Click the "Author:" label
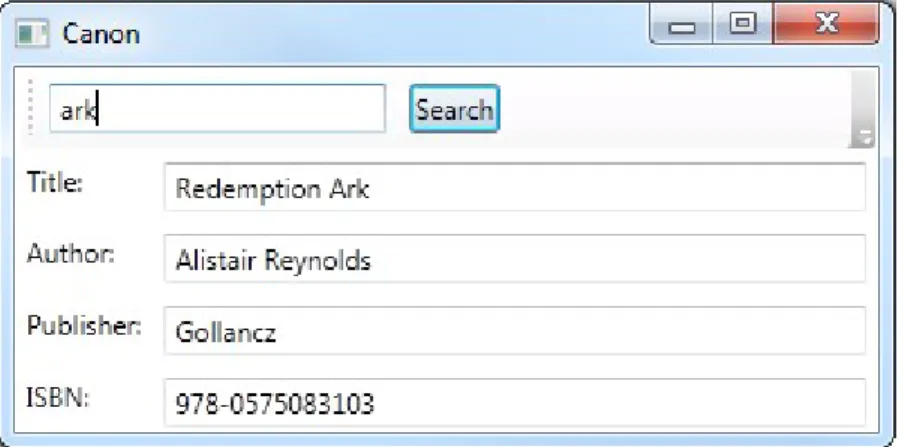905x447 pixels. [71, 254]
